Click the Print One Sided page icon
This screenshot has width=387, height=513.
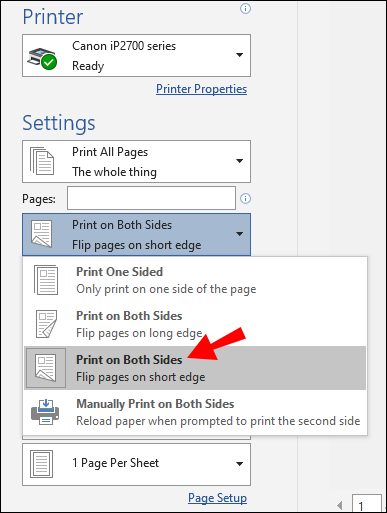click(x=46, y=280)
